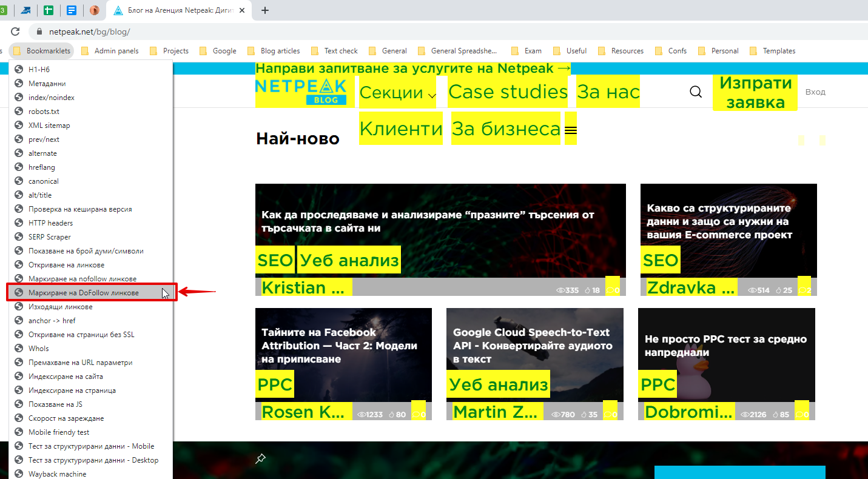
Task: Open the General Spreadsheets bookmark folder
Action: [x=457, y=51]
